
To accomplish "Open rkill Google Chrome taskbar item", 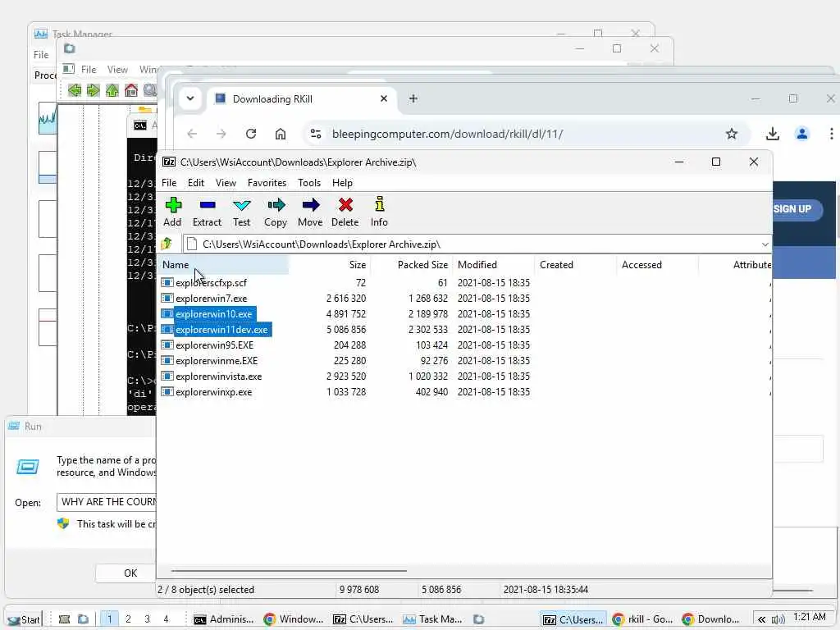I will coord(642,619).
